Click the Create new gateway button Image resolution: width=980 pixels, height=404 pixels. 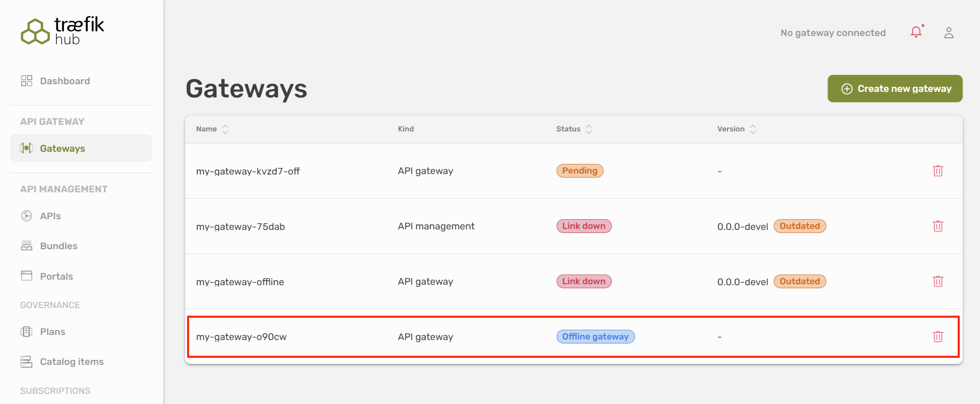pyautogui.click(x=895, y=89)
